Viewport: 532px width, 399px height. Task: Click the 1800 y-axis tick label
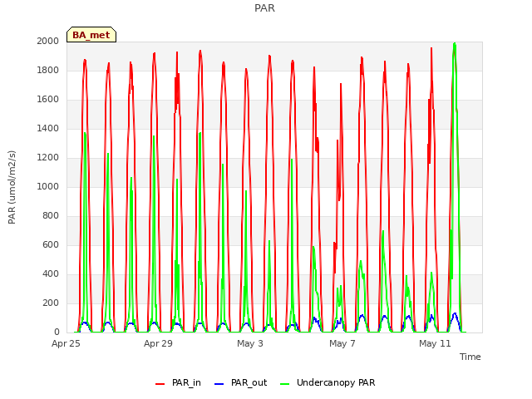tap(48, 70)
